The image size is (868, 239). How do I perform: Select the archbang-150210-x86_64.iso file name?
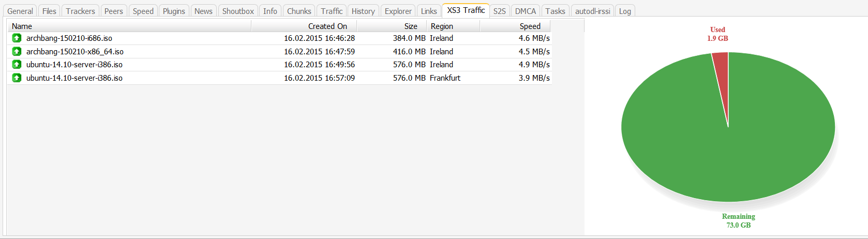click(75, 51)
